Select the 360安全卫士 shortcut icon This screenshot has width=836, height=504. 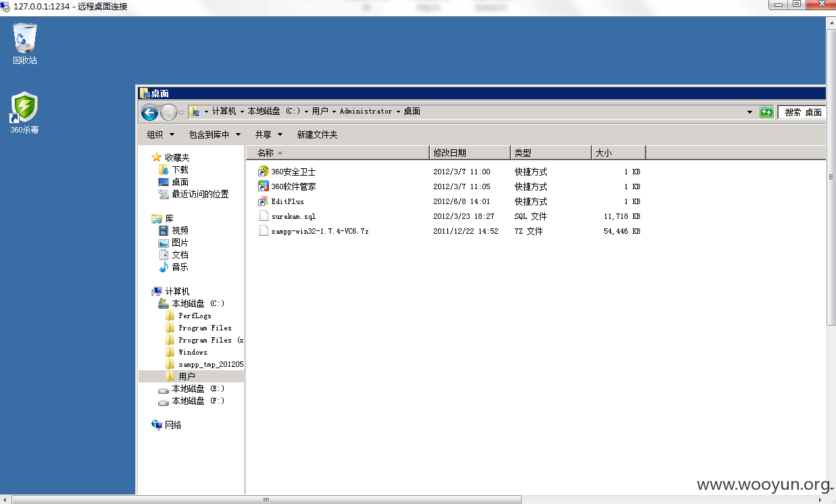[264, 172]
